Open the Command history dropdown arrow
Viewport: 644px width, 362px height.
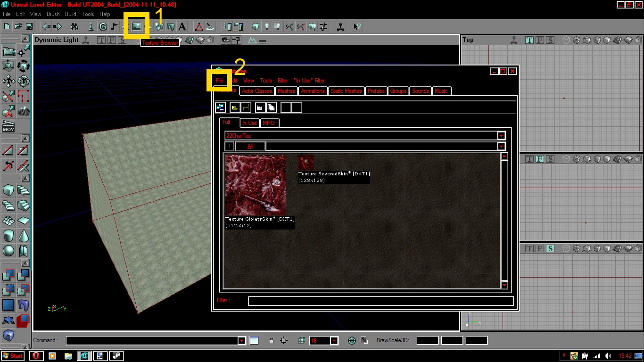pos(241,340)
